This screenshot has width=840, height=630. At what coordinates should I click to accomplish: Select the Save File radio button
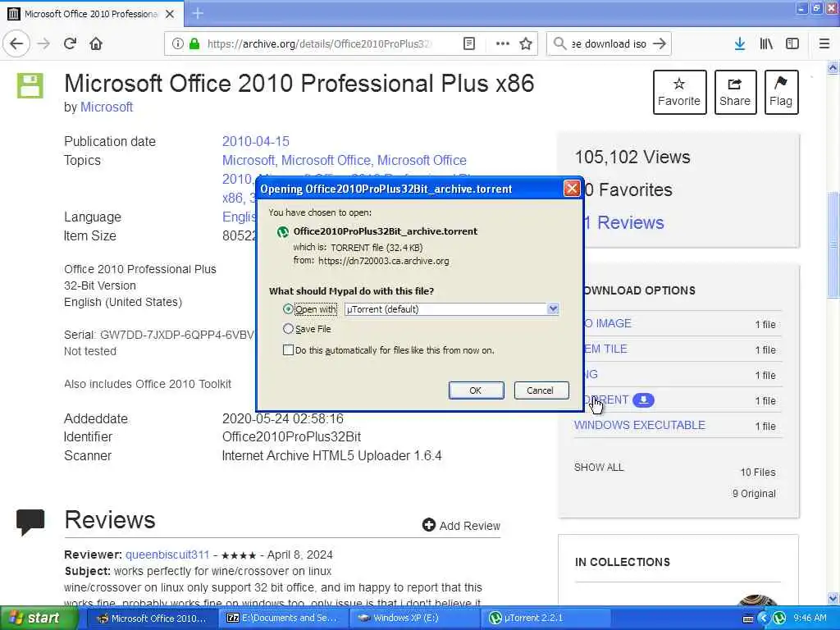(288, 328)
